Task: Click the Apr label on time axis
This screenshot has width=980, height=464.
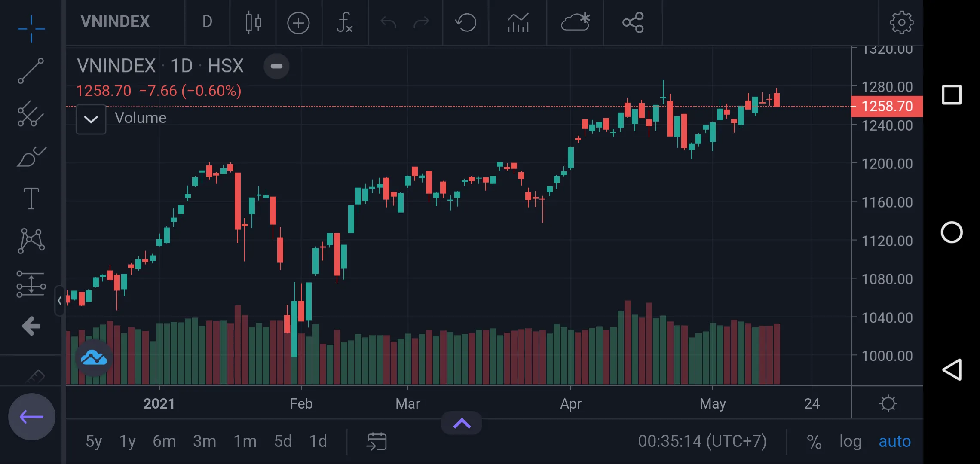Action: point(571,403)
